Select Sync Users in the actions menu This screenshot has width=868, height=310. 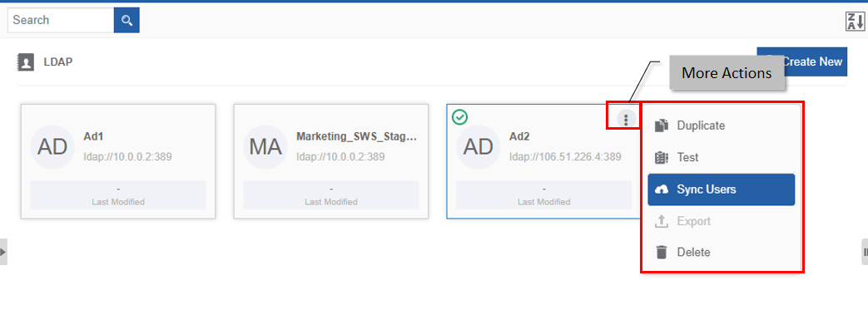[722, 189]
